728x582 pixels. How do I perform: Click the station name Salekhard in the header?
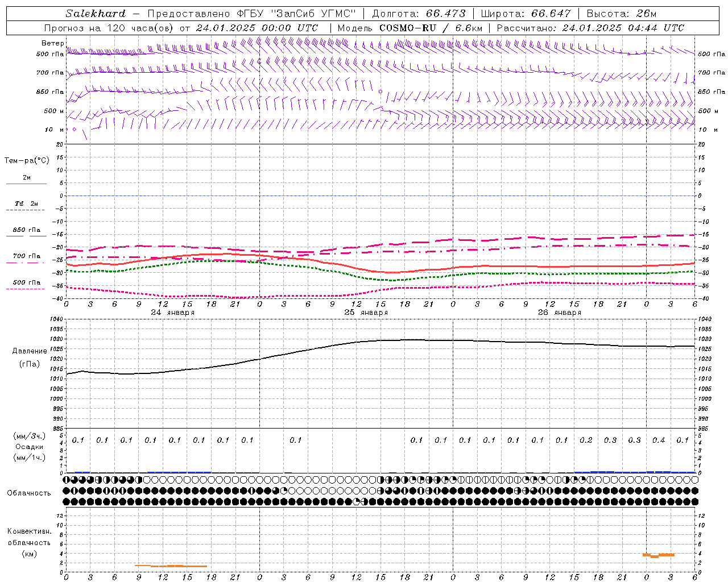tap(96, 14)
